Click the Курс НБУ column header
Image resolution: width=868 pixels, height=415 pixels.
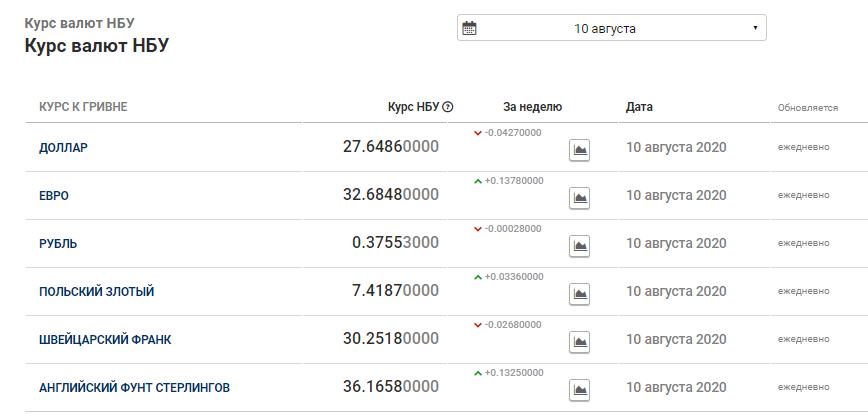click(413, 107)
